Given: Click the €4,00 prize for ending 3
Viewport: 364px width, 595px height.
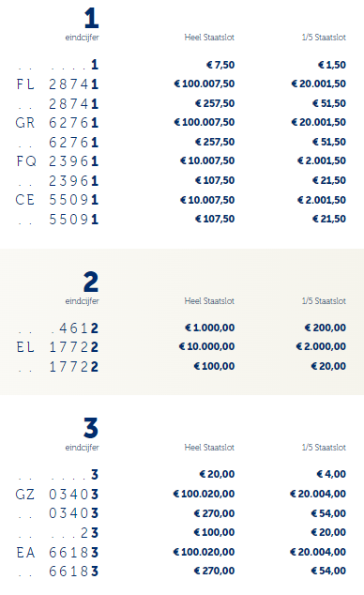Looking at the screenshot, I should [331, 474].
